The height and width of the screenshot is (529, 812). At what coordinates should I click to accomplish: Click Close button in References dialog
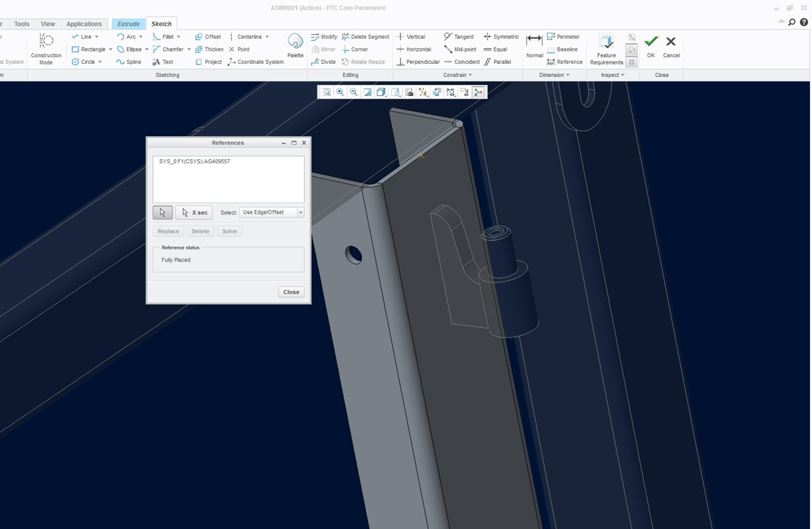pyautogui.click(x=291, y=292)
